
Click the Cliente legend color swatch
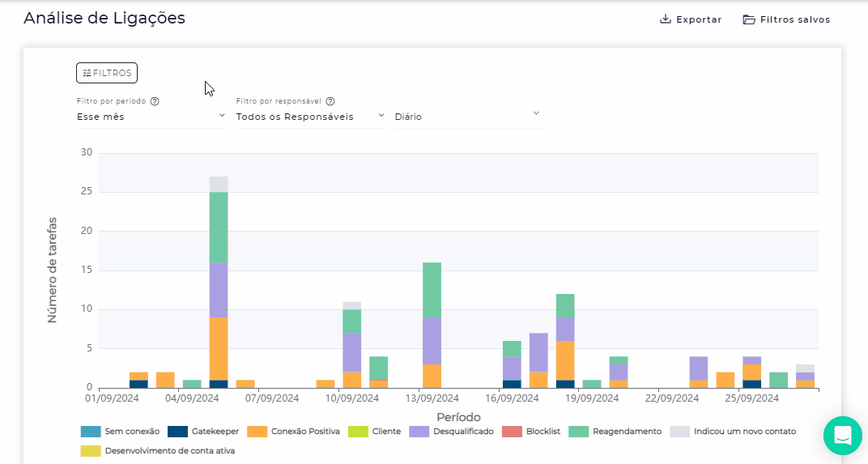point(358,432)
